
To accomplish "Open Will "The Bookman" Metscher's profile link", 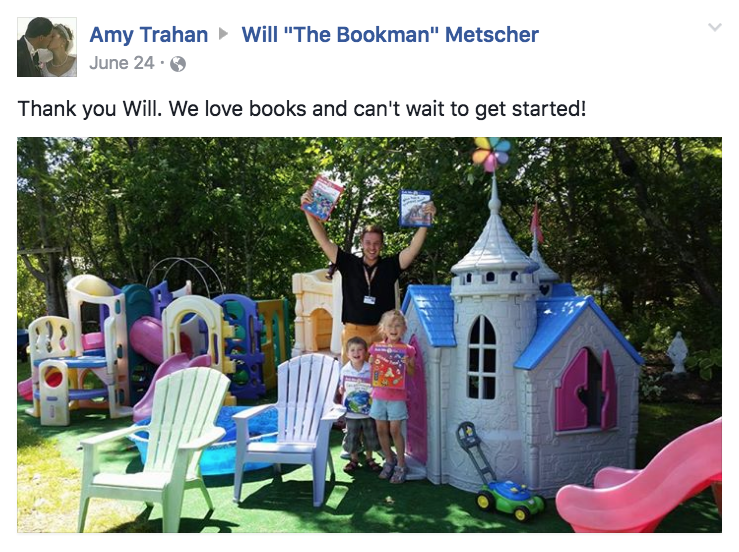I will [390, 35].
